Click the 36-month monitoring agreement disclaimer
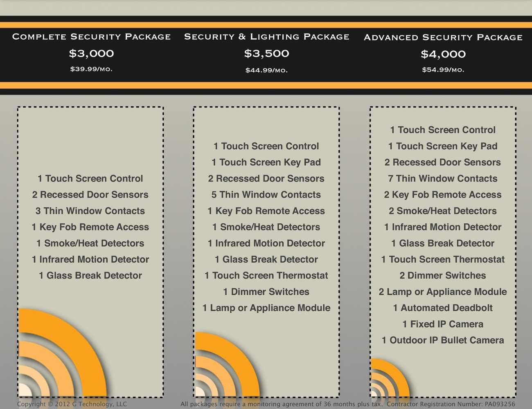Screen dimensions: 532x409 pos(282,404)
